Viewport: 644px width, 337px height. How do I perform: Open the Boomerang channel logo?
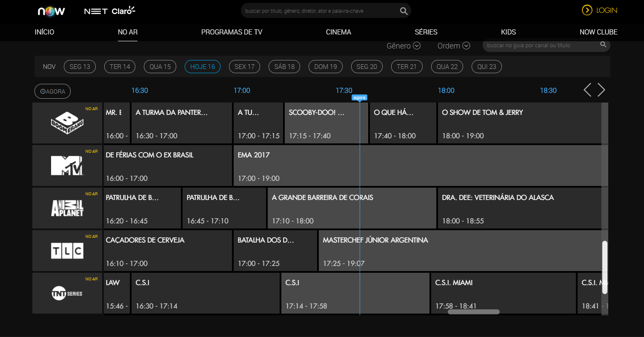tap(67, 123)
